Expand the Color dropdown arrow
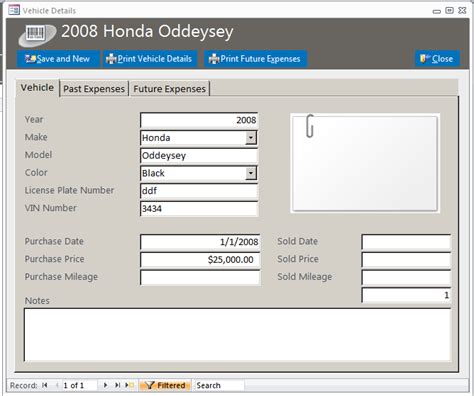 pos(251,173)
